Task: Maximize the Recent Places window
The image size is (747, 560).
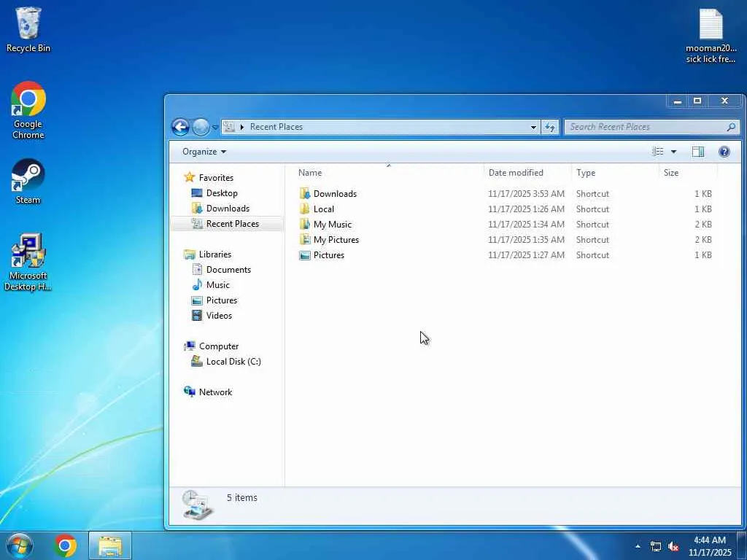Action: pos(697,101)
